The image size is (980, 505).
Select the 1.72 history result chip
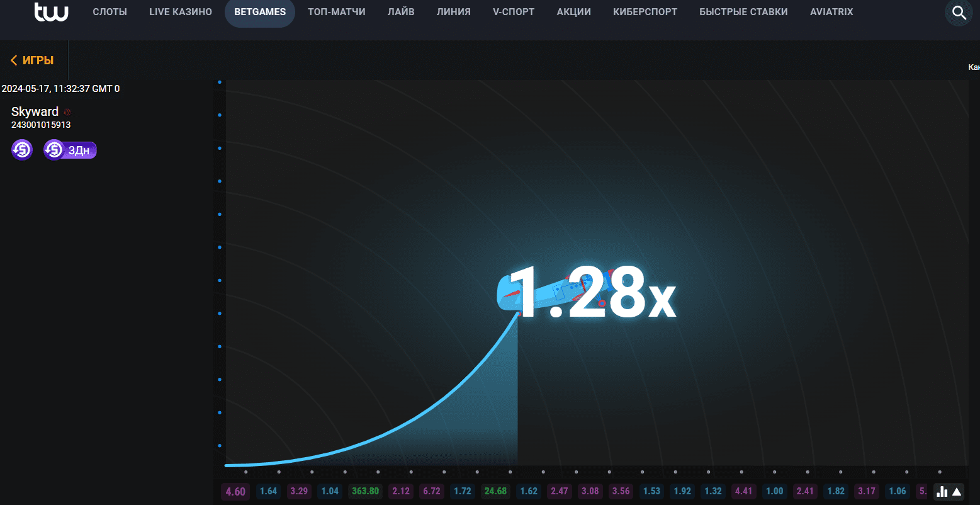tap(463, 491)
